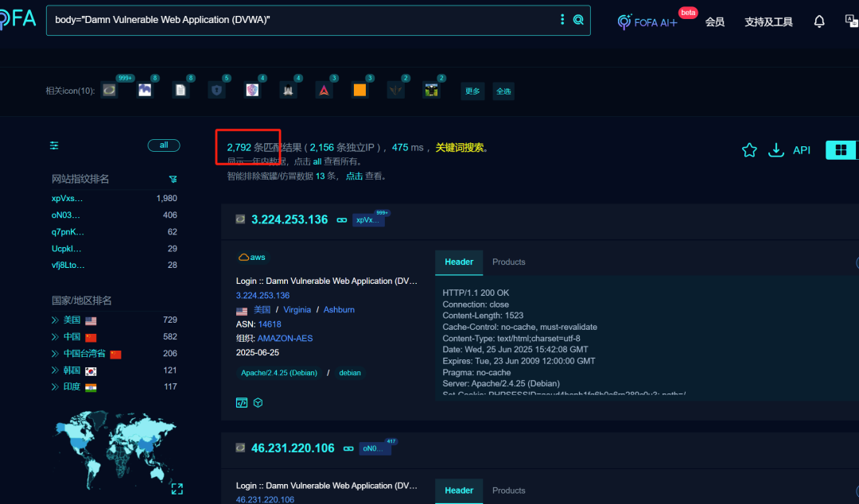859x504 pixels.
Task: Select the red triangle A icon
Action: coord(324,90)
